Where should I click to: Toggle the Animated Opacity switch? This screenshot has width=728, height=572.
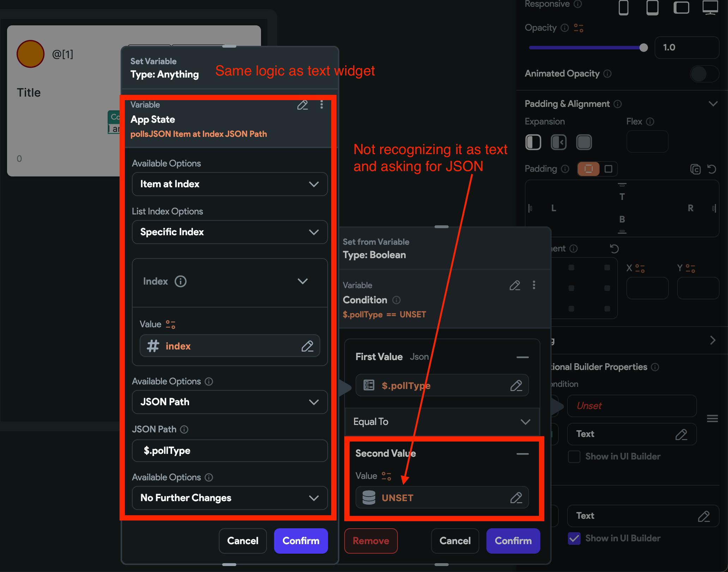coord(704,74)
